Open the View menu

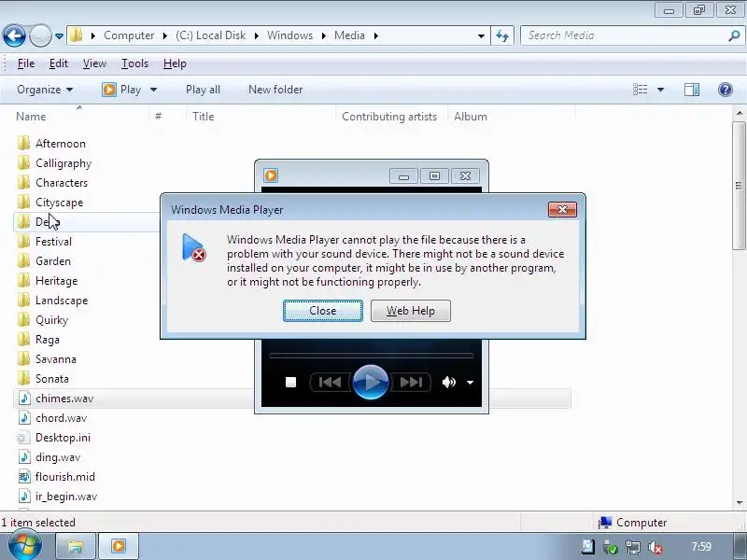[94, 63]
